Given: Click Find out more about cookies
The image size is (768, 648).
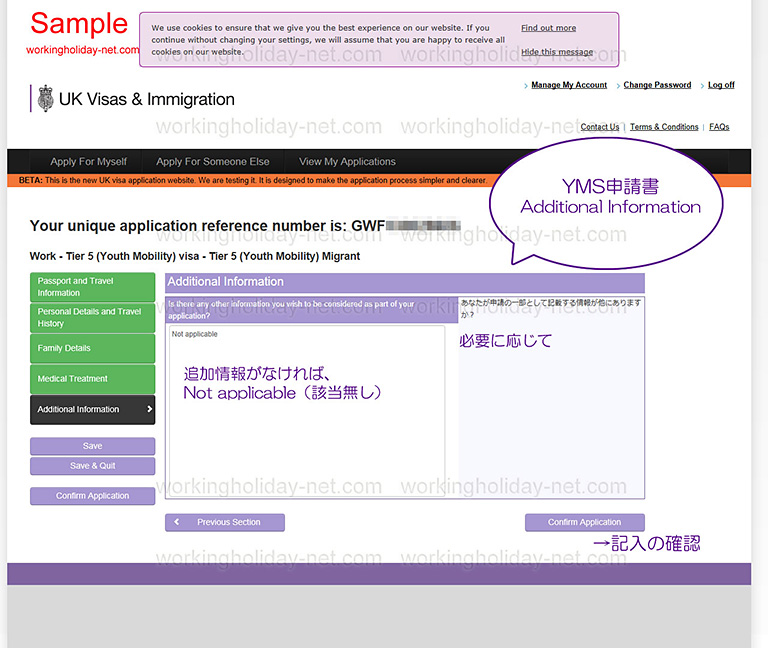Looking at the screenshot, I should [x=548, y=28].
